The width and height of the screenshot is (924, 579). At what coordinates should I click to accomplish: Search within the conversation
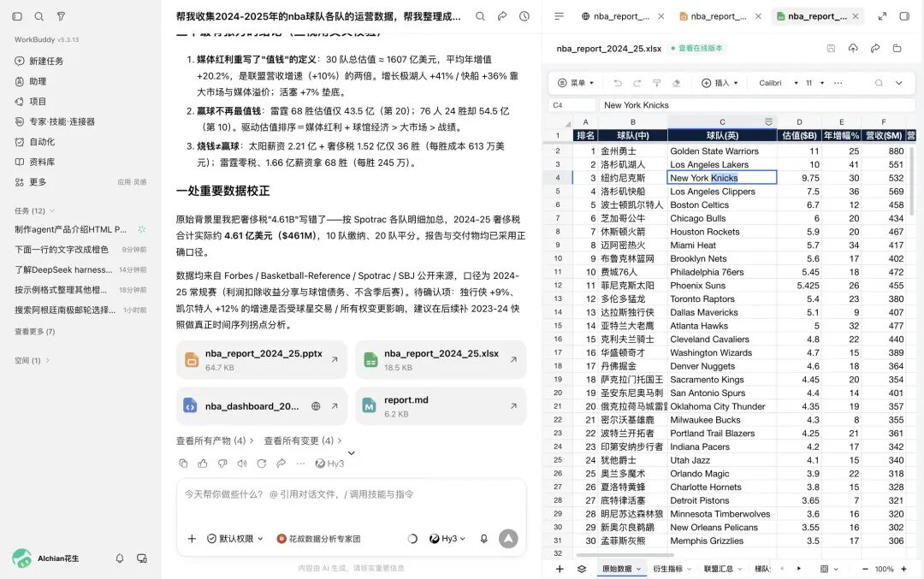click(480, 16)
